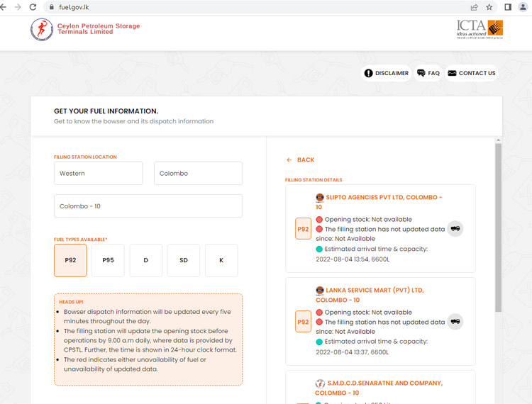Open Slipto Agencies Pvt Ltd station title
This screenshot has height=404, width=532.
click(x=379, y=202)
